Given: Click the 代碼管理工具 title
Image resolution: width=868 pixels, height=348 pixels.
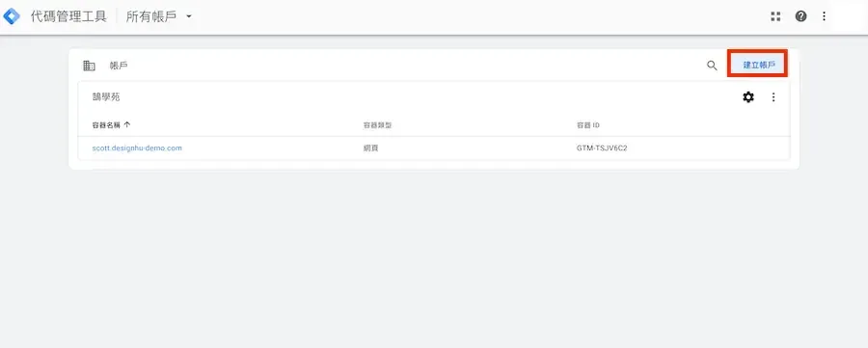Looking at the screenshot, I should pos(68,16).
